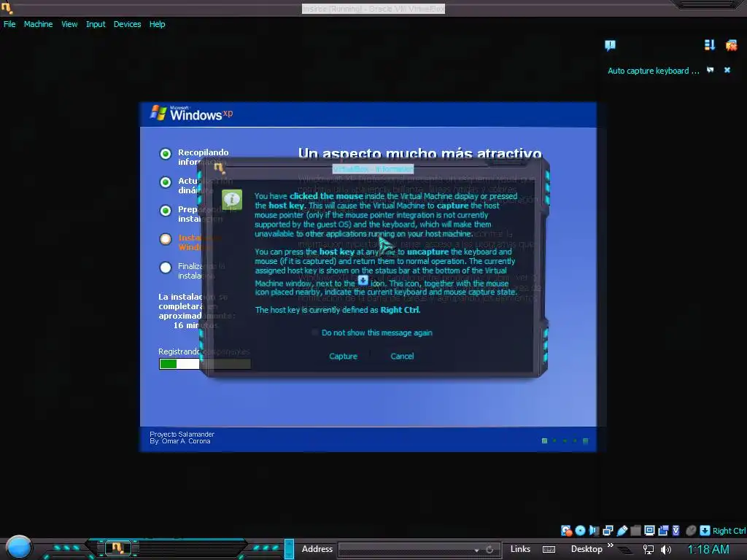The image size is (747, 560).
Task: Click the mouse integration status icon
Action: pos(691,531)
